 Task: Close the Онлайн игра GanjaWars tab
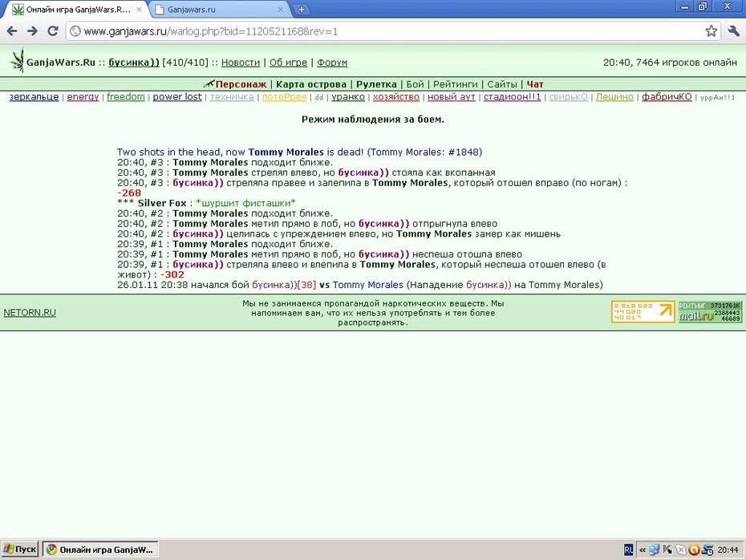point(139,9)
